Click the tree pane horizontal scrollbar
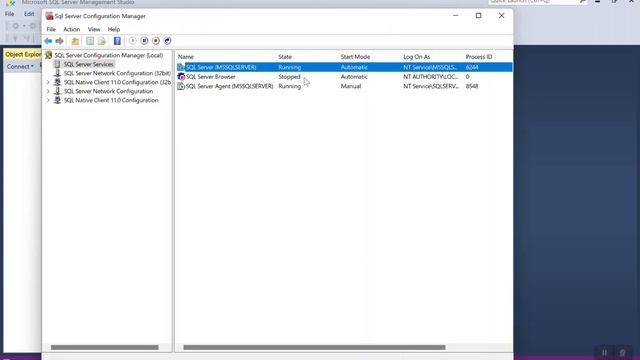640x360 pixels. pos(104,347)
